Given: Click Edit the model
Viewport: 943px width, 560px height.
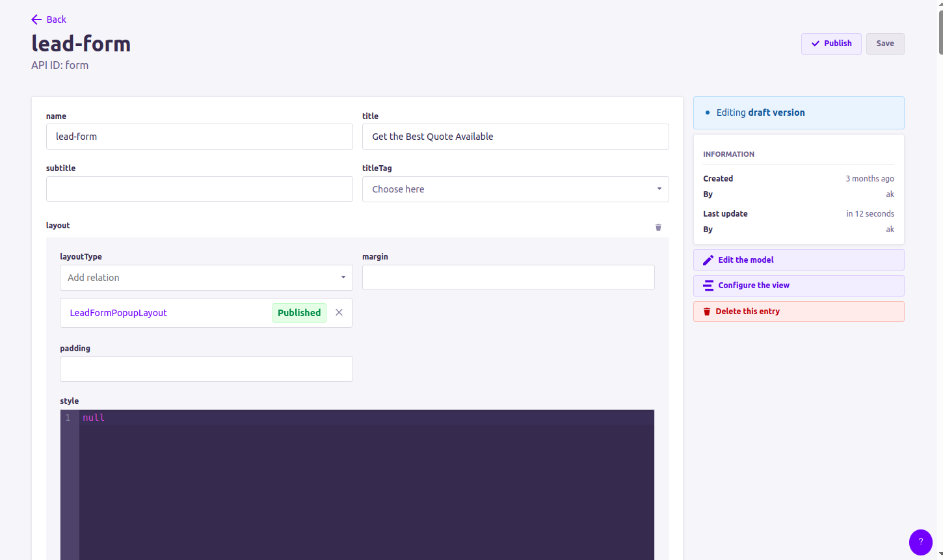Looking at the screenshot, I should coord(799,260).
